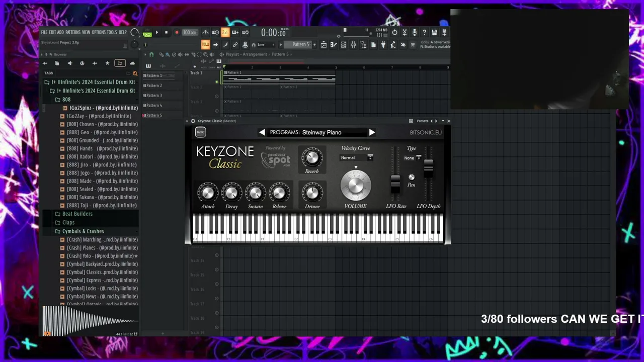Select the !Go2Spinz 808 sample
The width and height of the screenshot is (644, 362).
(100, 108)
